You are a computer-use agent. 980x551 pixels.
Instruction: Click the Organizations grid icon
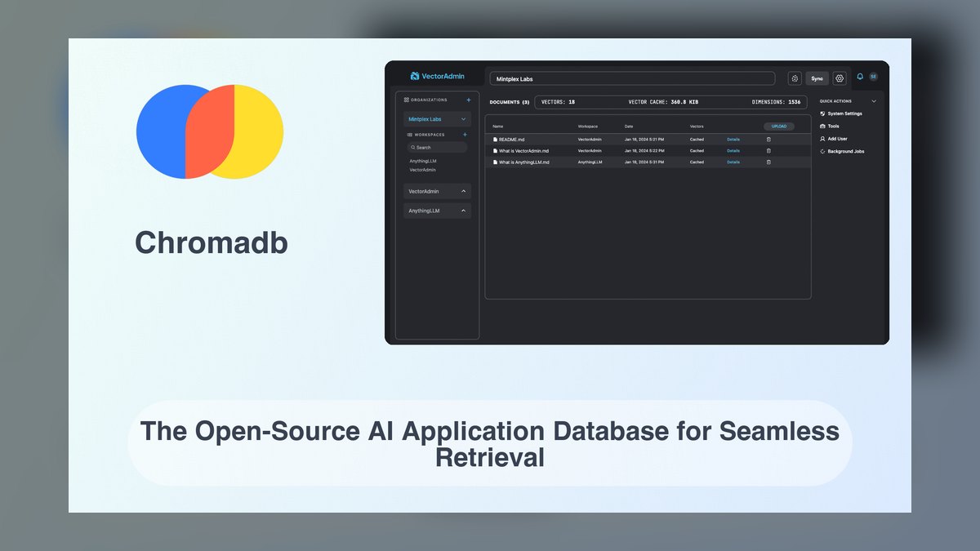[x=407, y=100]
